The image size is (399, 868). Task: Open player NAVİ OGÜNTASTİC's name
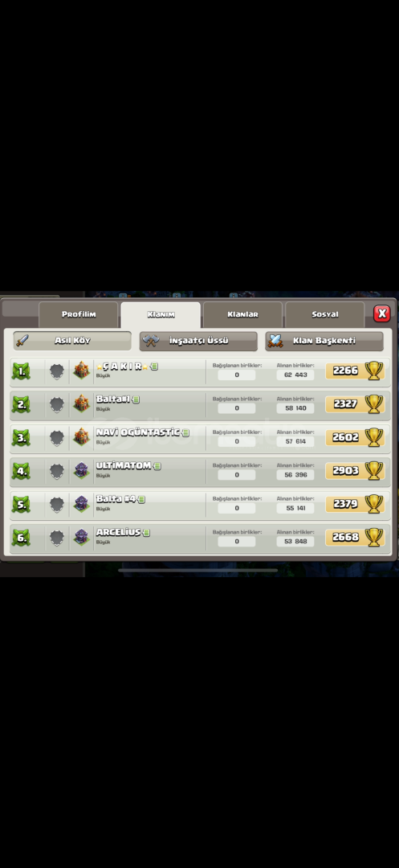click(x=137, y=432)
